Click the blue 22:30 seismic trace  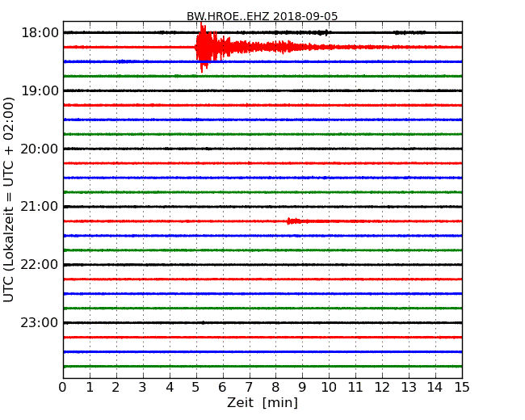point(262,294)
